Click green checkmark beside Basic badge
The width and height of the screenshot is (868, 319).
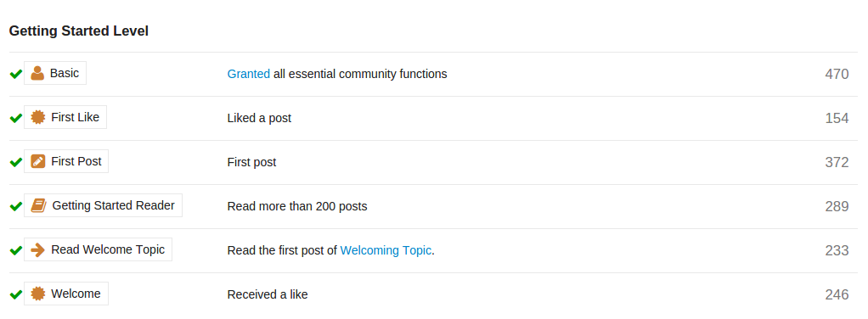click(15, 74)
